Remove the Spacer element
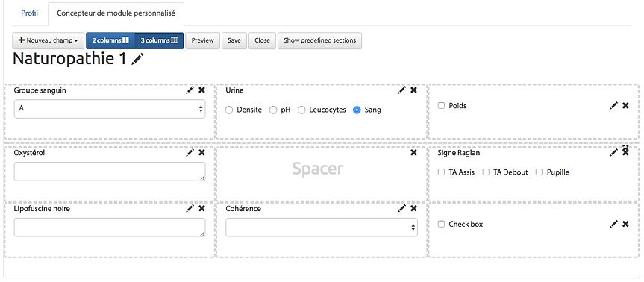Image resolution: width=644 pixels, height=282 pixels. (413, 153)
